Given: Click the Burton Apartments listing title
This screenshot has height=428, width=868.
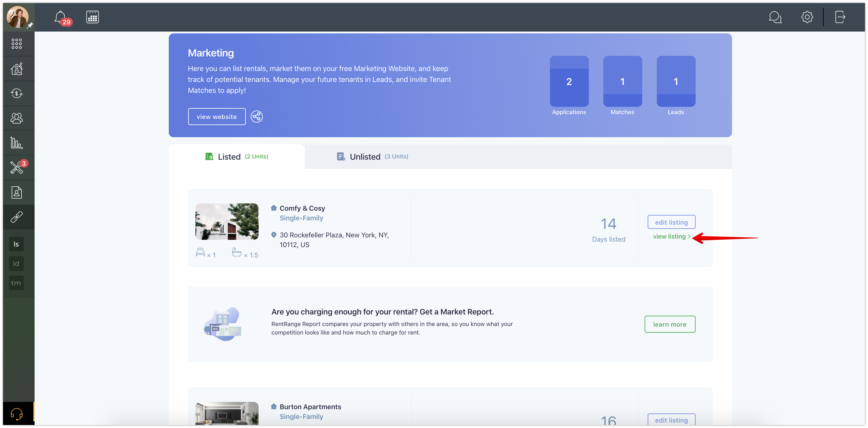Looking at the screenshot, I should (x=310, y=407).
